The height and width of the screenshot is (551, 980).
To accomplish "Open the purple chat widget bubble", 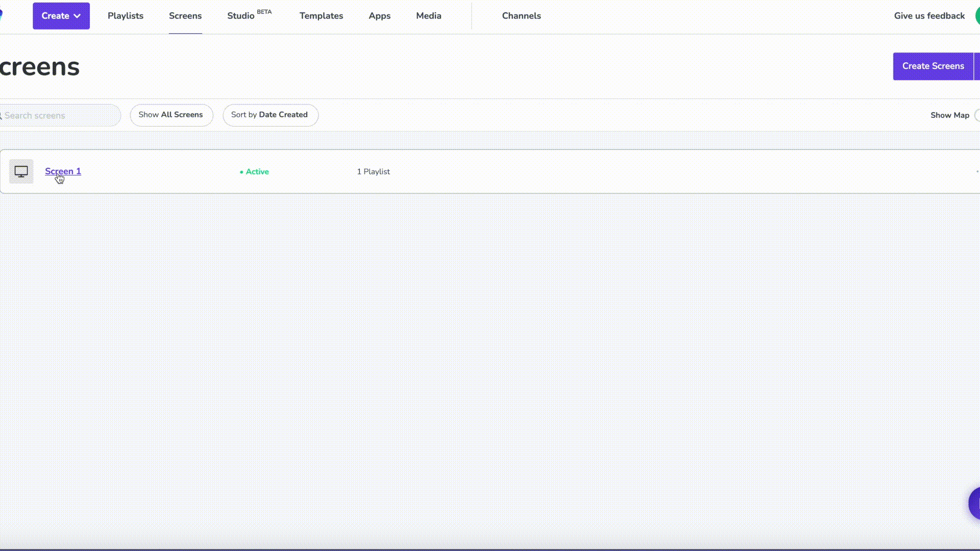I will pyautogui.click(x=974, y=503).
